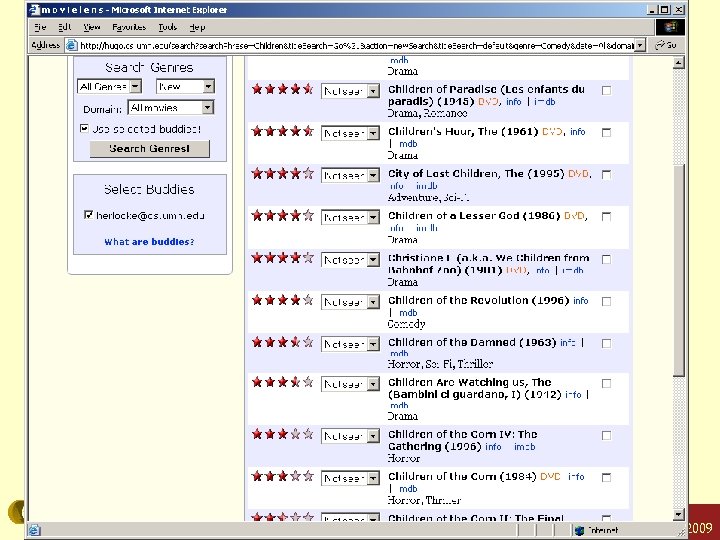Click the scrollbar down arrow
The width and height of the screenshot is (720, 540).
[679, 515]
